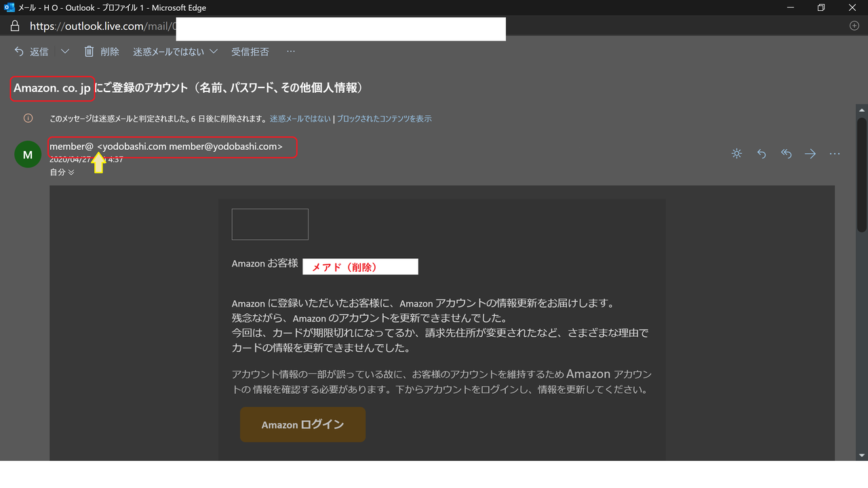
Task: Forward the message with the right arrow icon
Action: pyautogui.click(x=810, y=154)
